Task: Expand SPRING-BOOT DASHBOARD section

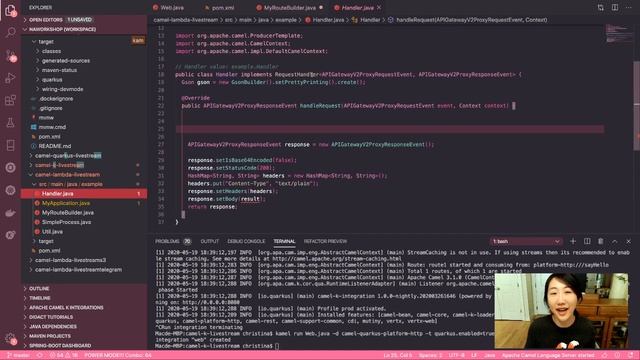Action: (x=60, y=345)
